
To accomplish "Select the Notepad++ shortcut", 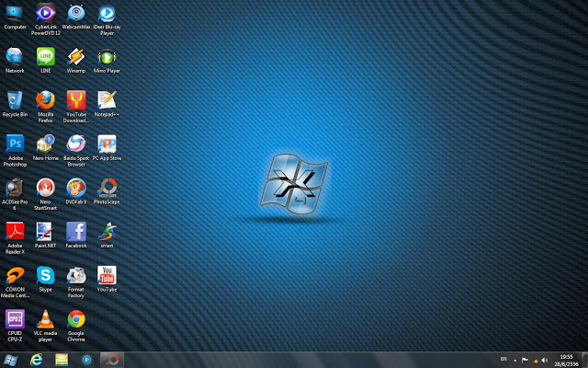I will (107, 104).
